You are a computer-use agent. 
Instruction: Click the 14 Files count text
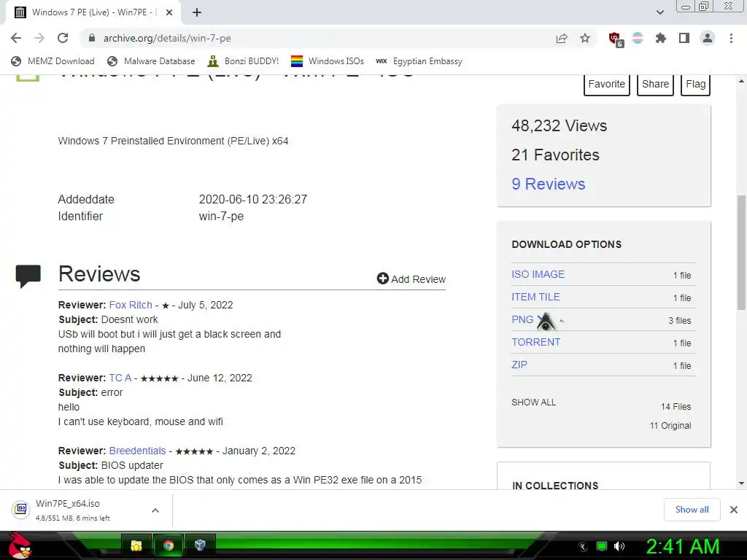tap(676, 407)
